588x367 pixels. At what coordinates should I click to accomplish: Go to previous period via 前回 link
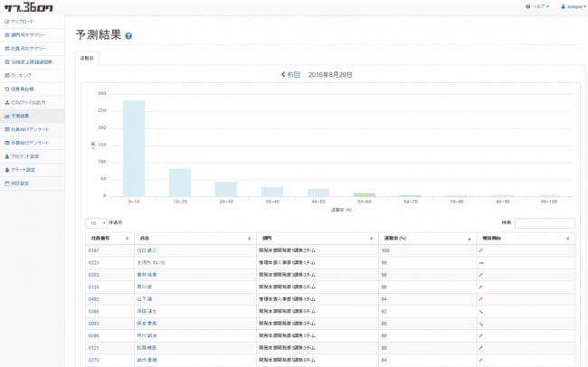pos(289,75)
